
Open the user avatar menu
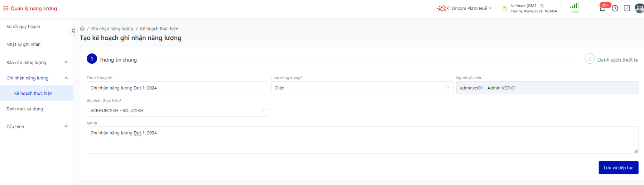pos(639,8)
